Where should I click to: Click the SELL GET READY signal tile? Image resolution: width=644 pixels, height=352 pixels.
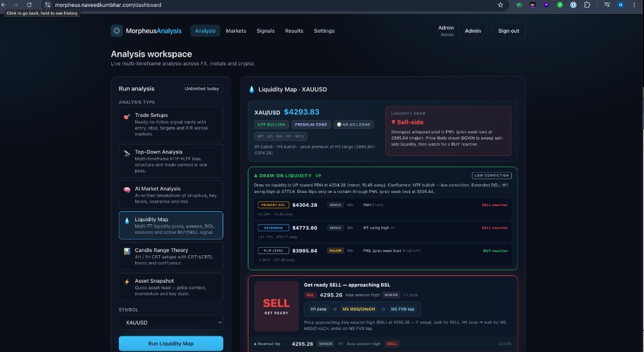pyautogui.click(x=277, y=306)
